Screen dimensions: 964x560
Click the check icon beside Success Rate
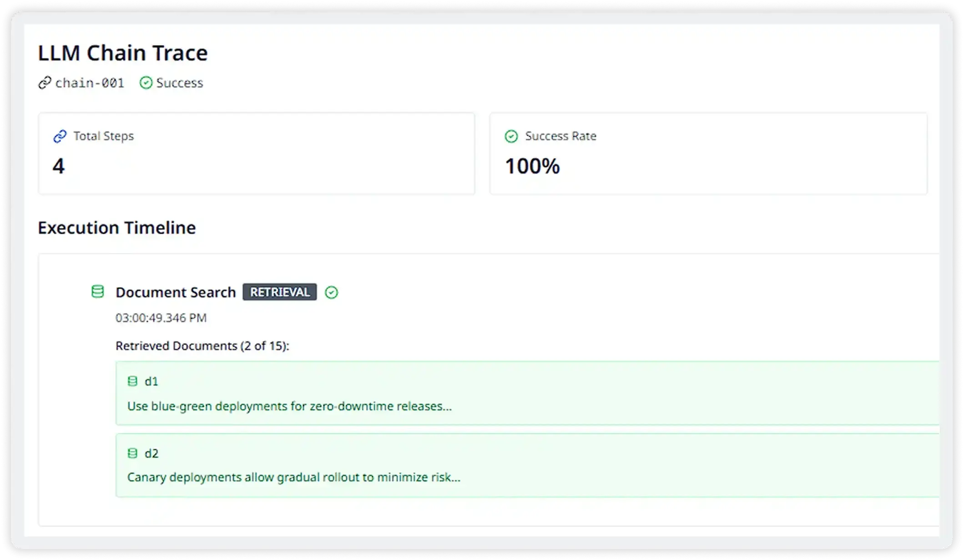[511, 136]
